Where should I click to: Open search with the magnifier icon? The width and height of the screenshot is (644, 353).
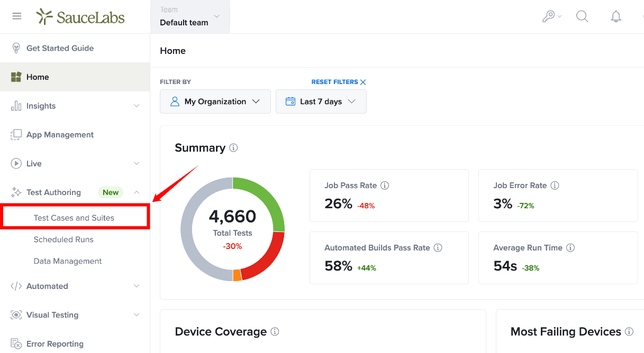(x=582, y=16)
